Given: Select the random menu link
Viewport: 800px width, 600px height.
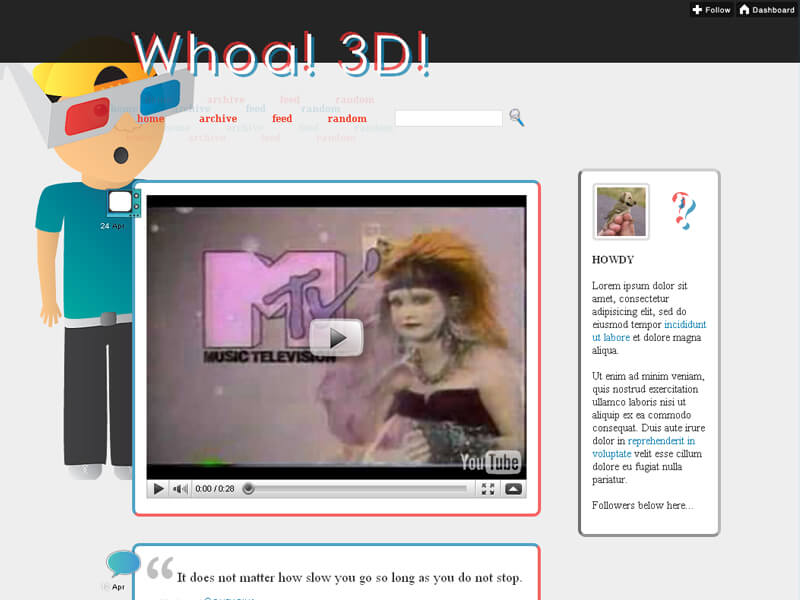Looking at the screenshot, I should pyautogui.click(x=347, y=118).
